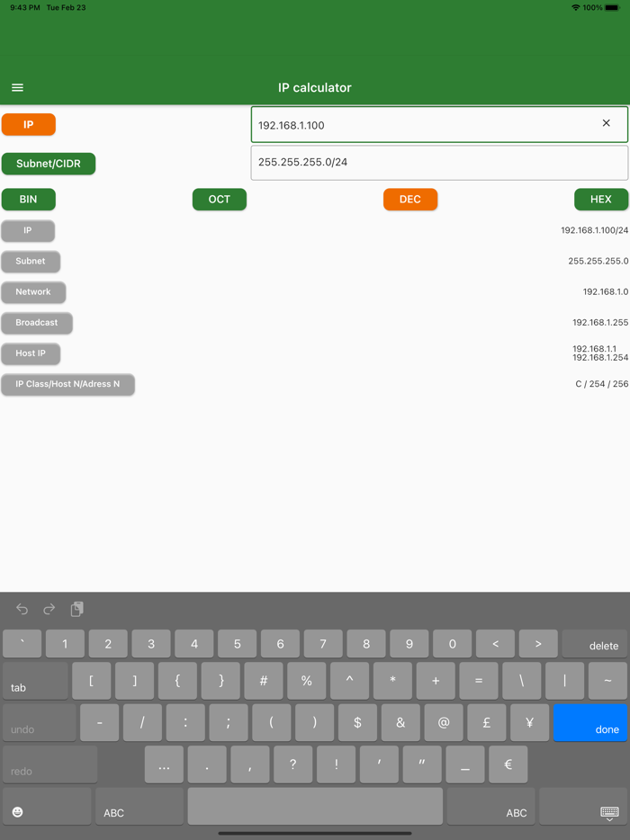
Task: Tap the period key
Action: 207,764
